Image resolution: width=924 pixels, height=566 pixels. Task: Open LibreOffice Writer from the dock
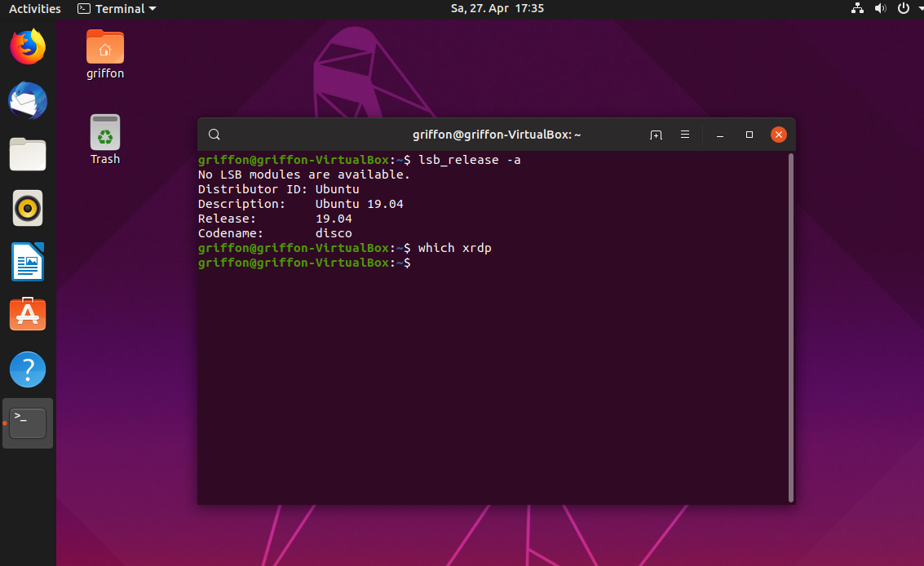(27, 262)
